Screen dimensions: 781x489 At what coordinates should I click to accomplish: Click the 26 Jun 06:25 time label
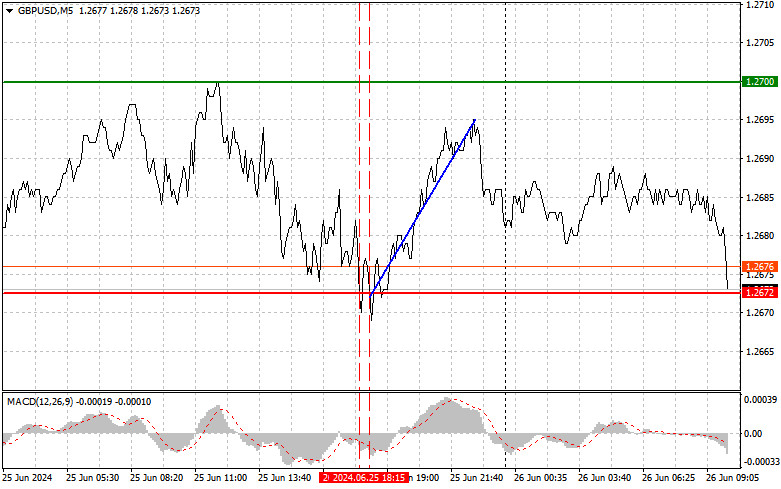point(668,478)
